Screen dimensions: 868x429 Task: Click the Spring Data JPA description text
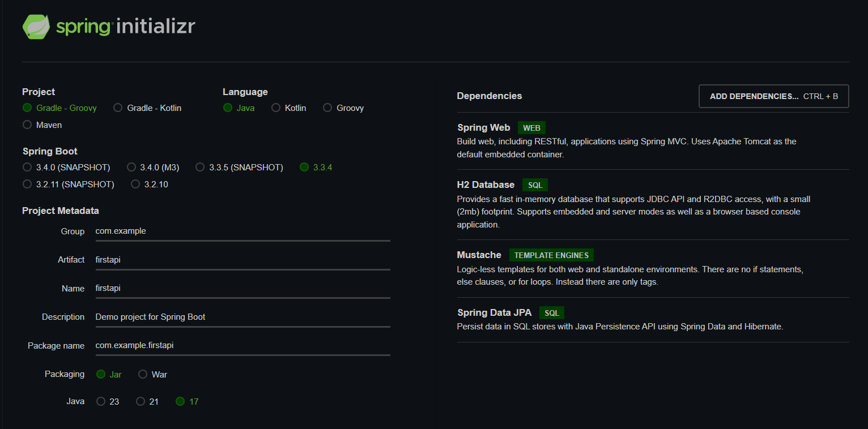[620, 327]
